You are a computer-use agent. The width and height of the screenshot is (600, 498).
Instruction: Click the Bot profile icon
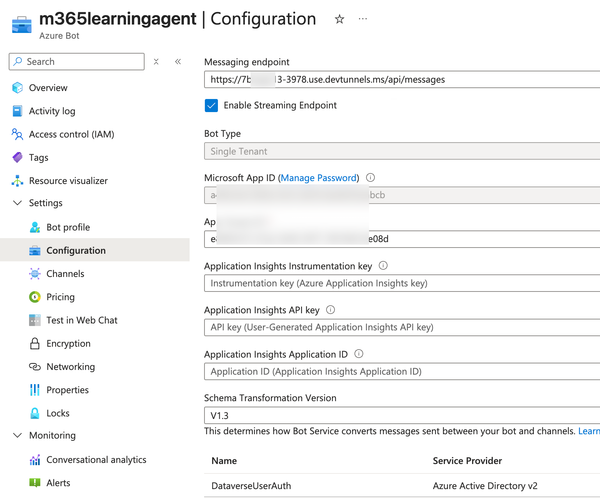click(35, 227)
